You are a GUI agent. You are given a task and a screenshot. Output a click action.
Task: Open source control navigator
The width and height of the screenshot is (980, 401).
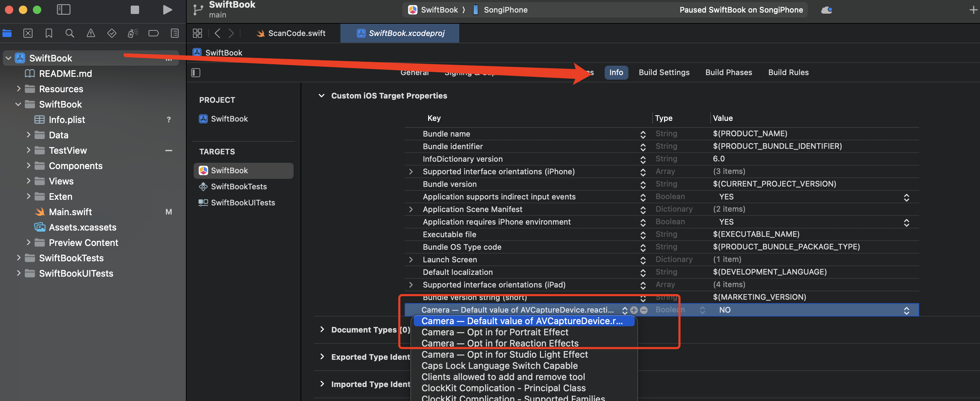28,33
